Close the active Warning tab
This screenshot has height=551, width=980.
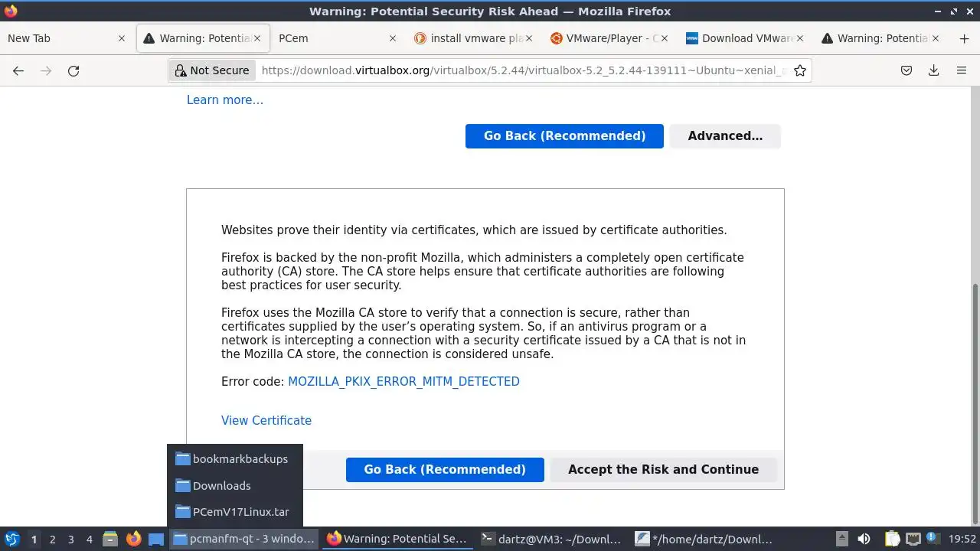pos(257,38)
